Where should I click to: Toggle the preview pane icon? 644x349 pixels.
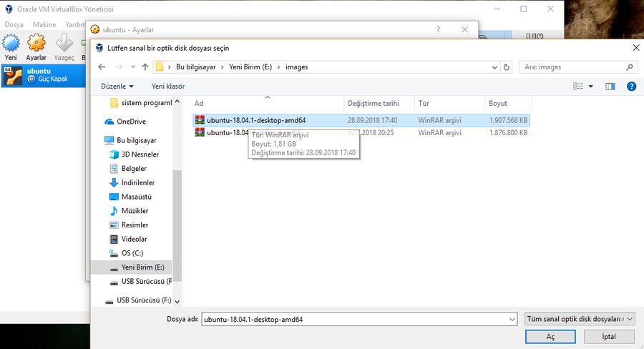(x=610, y=86)
